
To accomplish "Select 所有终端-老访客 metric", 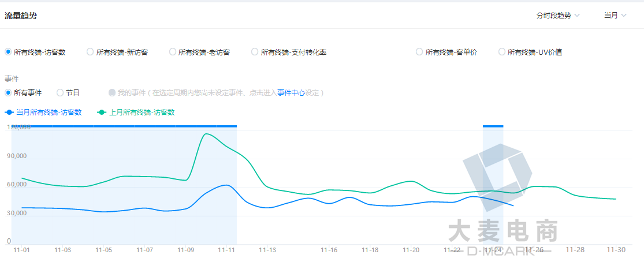I will click(x=173, y=52).
